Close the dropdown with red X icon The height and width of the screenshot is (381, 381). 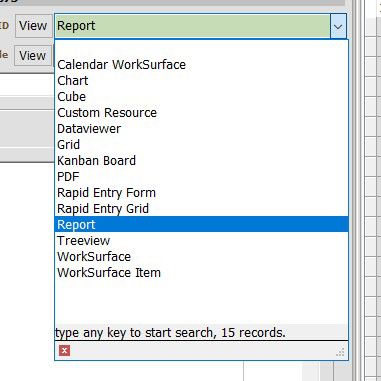click(x=64, y=350)
